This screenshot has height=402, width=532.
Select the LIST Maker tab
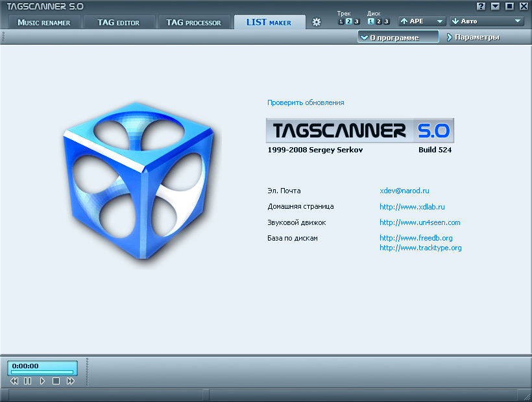[x=269, y=23]
